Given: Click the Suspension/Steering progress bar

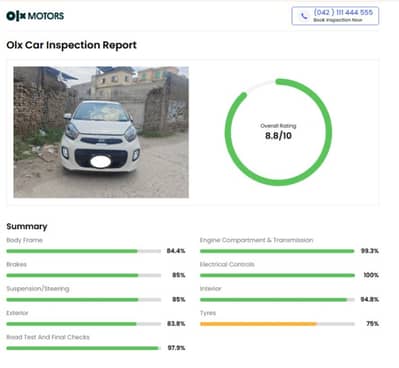Looking at the screenshot, I should 84,300.
